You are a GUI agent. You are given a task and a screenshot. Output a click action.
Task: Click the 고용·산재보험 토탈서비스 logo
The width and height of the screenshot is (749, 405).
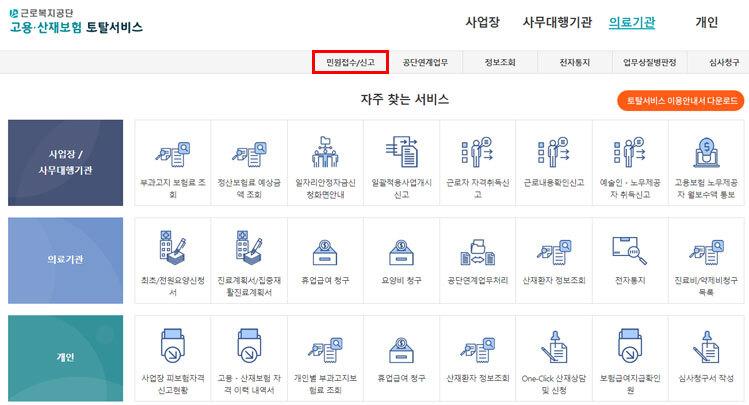(76, 21)
